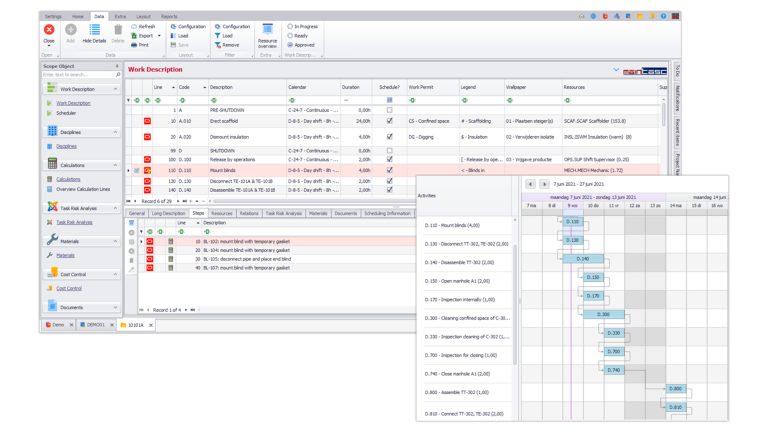Click the green document icon on the BL-104 step row
Viewport: 768px width, 432px height.
[x=170, y=250]
